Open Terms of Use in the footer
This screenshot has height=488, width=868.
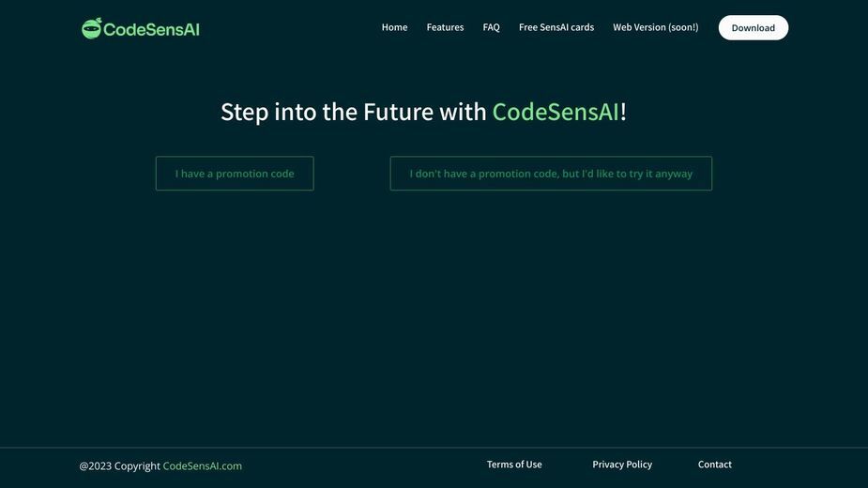(514, 465)
